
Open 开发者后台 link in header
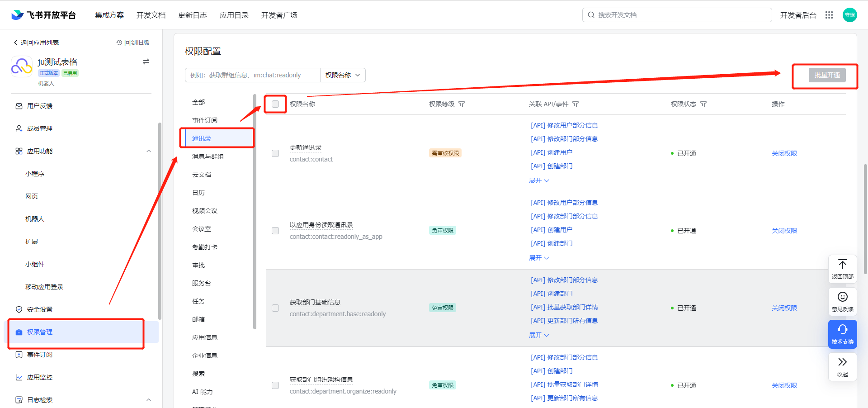click(x=798, y=15)
